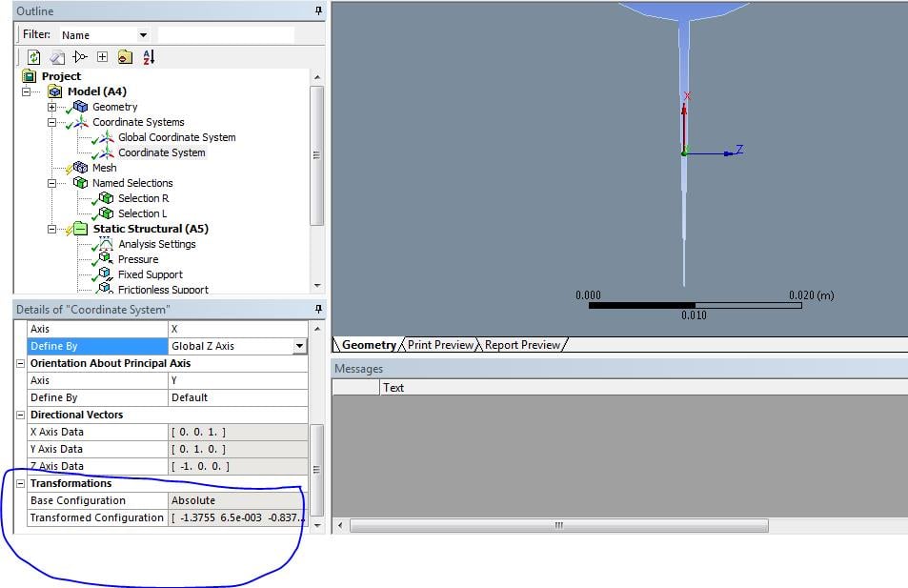Click the expand-all plus icon in Outline toolbar
Viewport: 908px width, 588px height.
pyautogui.click(x=103, y=57)
